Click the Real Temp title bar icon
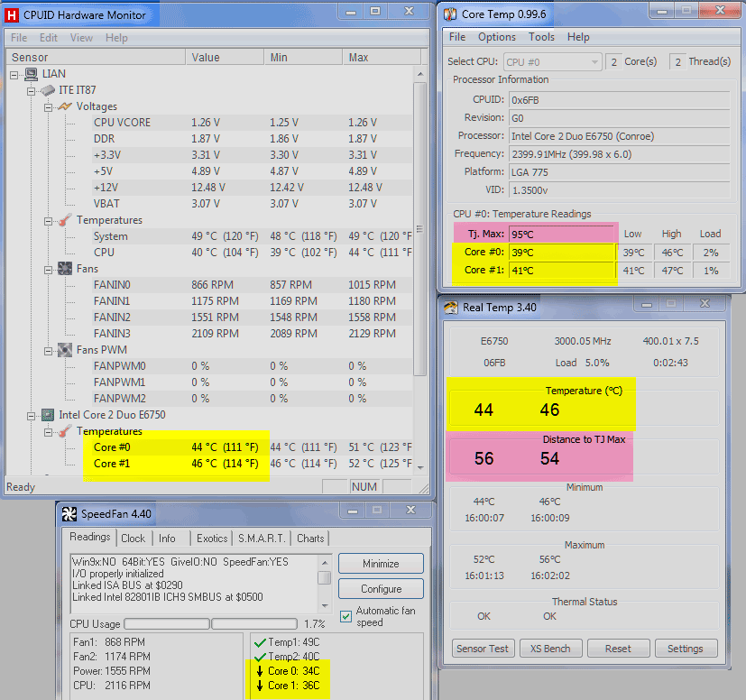 point(451,307)
